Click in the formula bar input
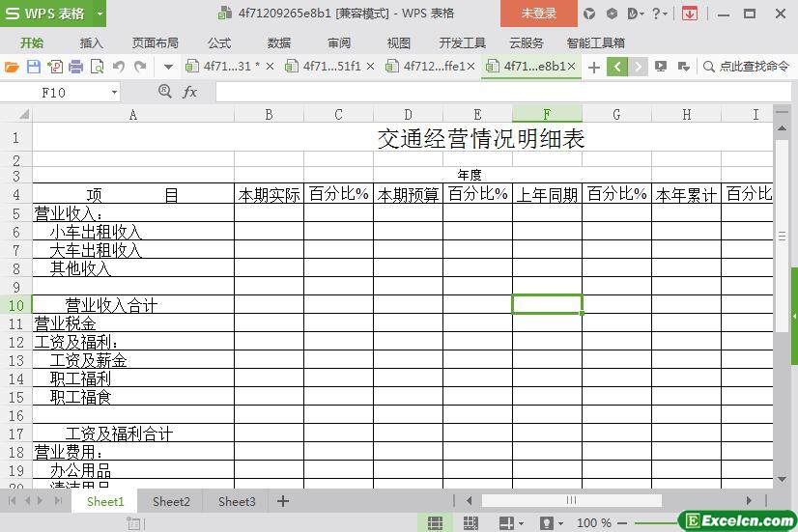The height and width of the screenshot is (532, 798). click(x=502, y=93)
